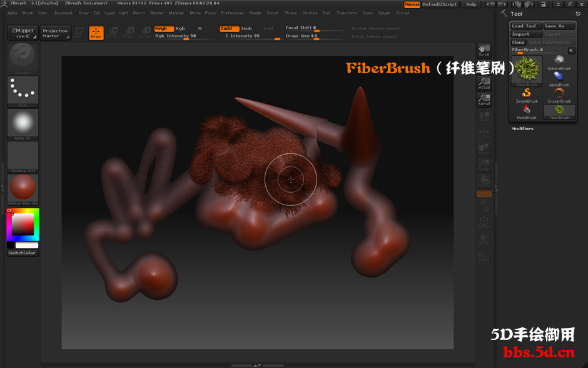Open the Texture Off selector
Image resolution: width=588 pixels, height=368 pixels.
point(23,157)
